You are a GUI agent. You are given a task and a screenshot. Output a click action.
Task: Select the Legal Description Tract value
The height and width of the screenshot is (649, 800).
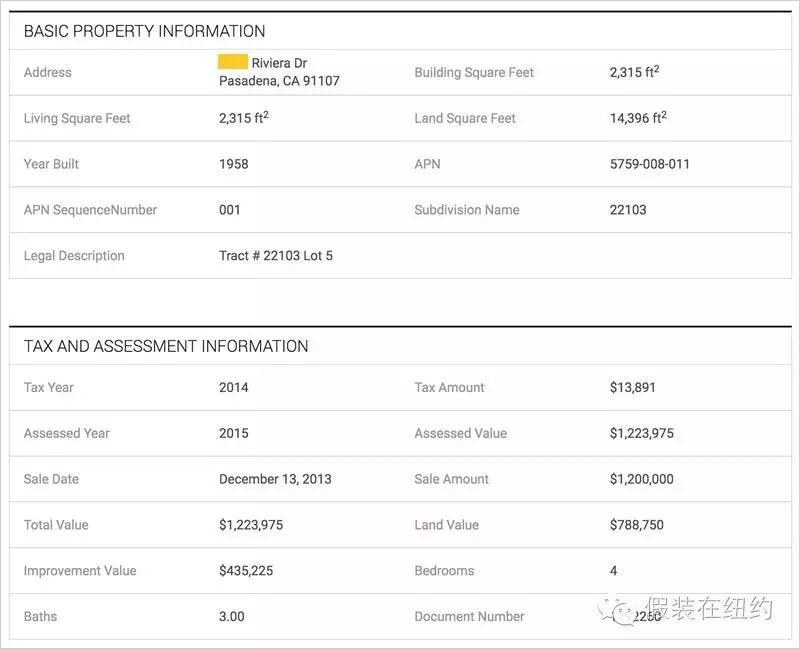(x=276, y=256)
